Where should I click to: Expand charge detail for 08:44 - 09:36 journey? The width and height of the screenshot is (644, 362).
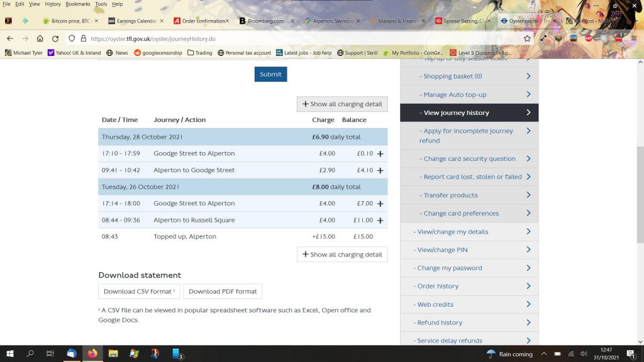380,221
